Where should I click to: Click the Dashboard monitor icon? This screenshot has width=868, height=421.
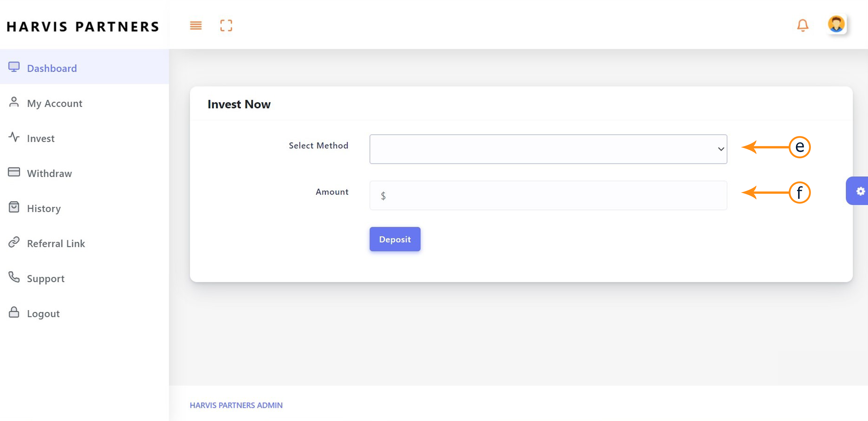tap(14, 67)
